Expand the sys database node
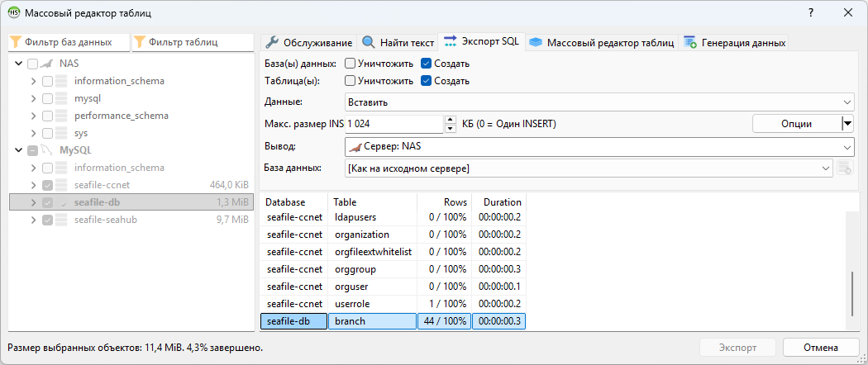Viewport: 868px width, 365px height. [x=34, y=133]
